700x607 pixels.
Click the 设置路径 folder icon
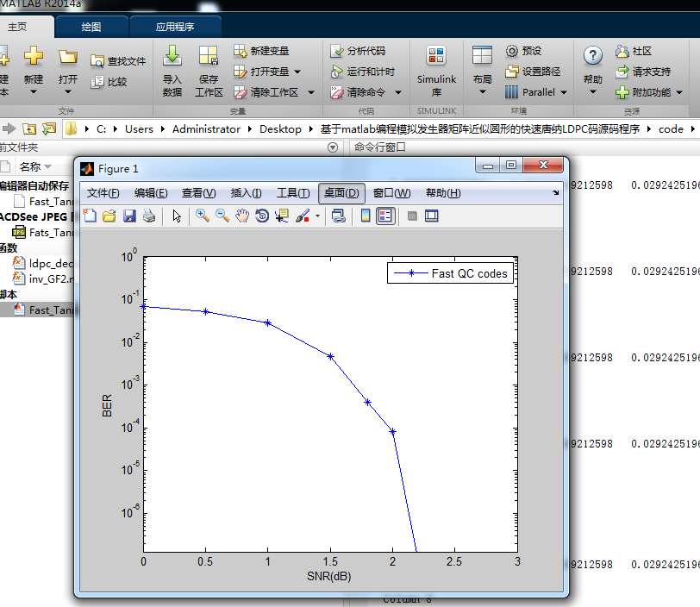[511, 72]
